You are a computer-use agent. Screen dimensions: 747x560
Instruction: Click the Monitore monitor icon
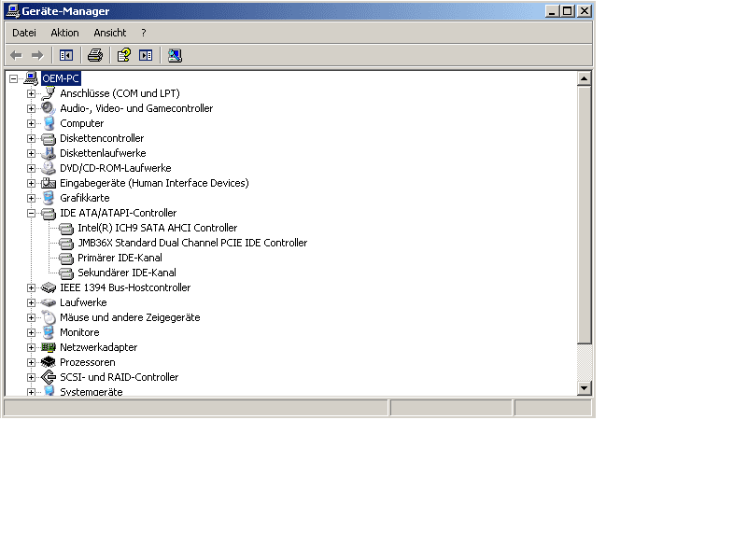click(x=49, y=332)
